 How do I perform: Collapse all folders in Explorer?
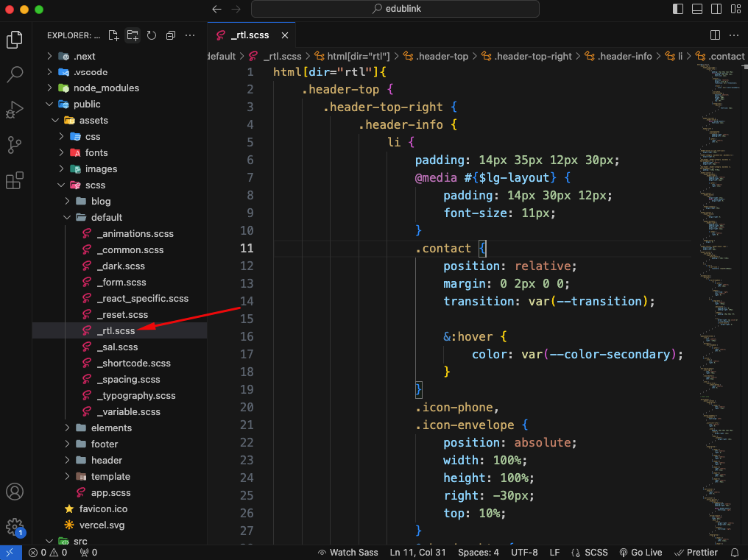tap(171, 35)
